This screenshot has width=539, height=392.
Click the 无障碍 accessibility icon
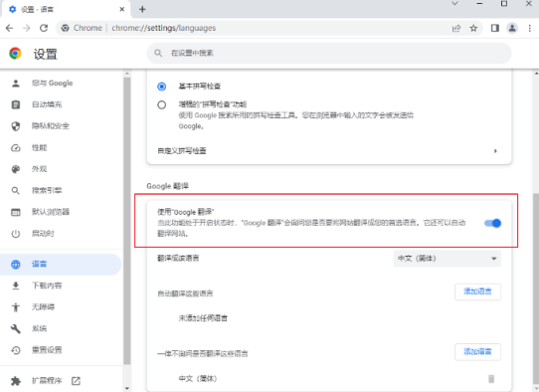coord(16,307)
